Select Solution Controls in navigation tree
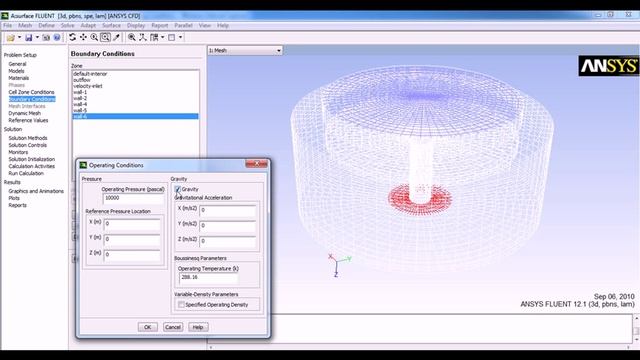Viewport: 640px width, 360px height. click(28, 145)
